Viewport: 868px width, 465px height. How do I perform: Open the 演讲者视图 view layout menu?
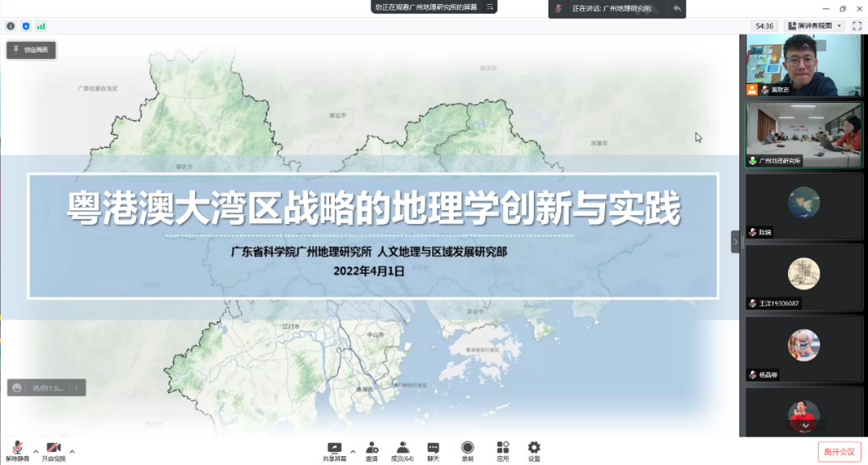coord(814,26)
